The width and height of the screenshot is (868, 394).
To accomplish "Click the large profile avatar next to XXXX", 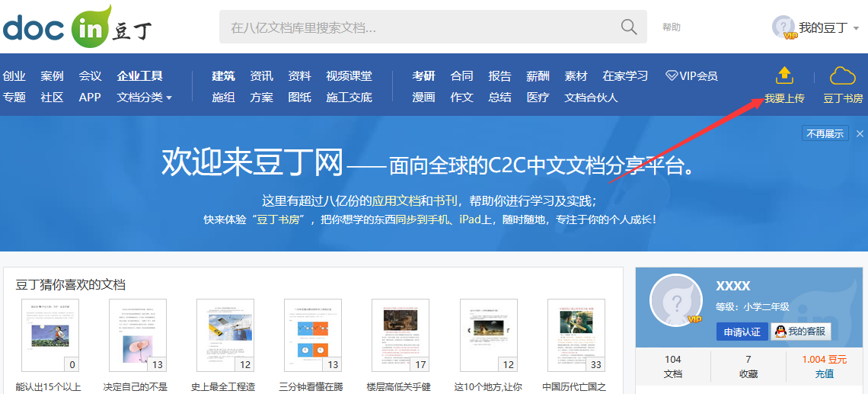I will point(675,300).
